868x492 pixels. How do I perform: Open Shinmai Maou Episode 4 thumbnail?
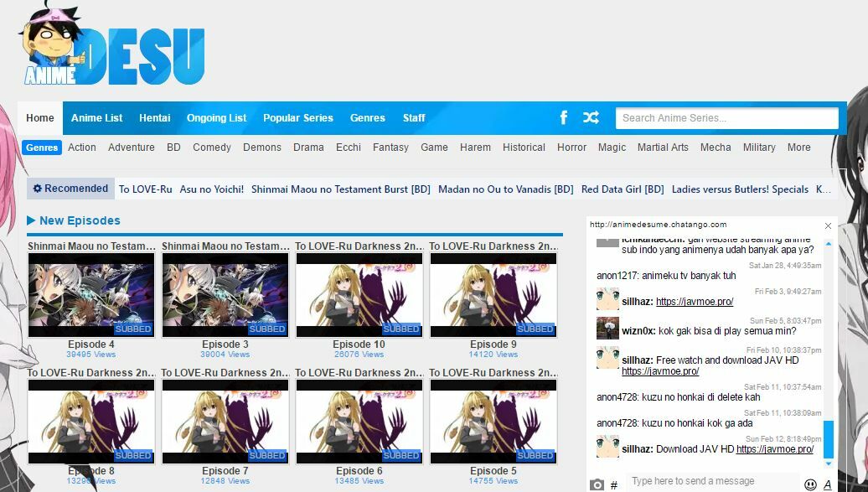pos(91,295)
